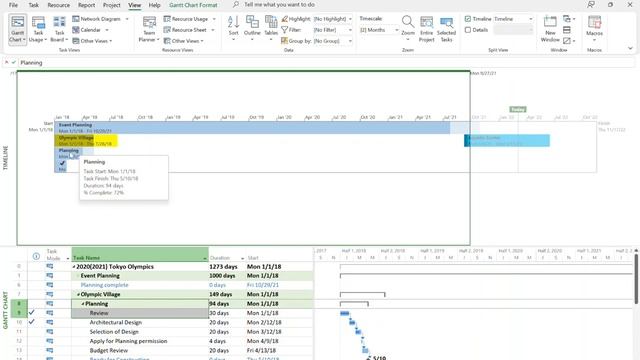Select Resource Sheet view
Image resolution: width=640 pixels, height=360 pixels.
(x=189, y=30)
